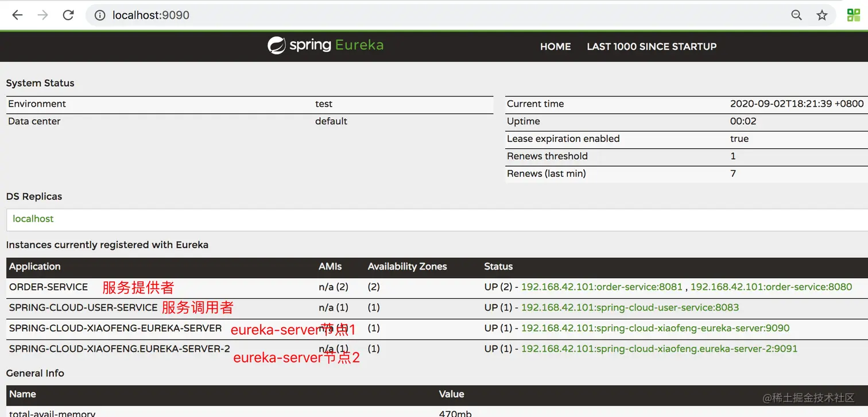The height and width of the screenshot is (417, 868).
Task: Open the eureka-server-2:9091 instance link
Action: pos(659,349)
